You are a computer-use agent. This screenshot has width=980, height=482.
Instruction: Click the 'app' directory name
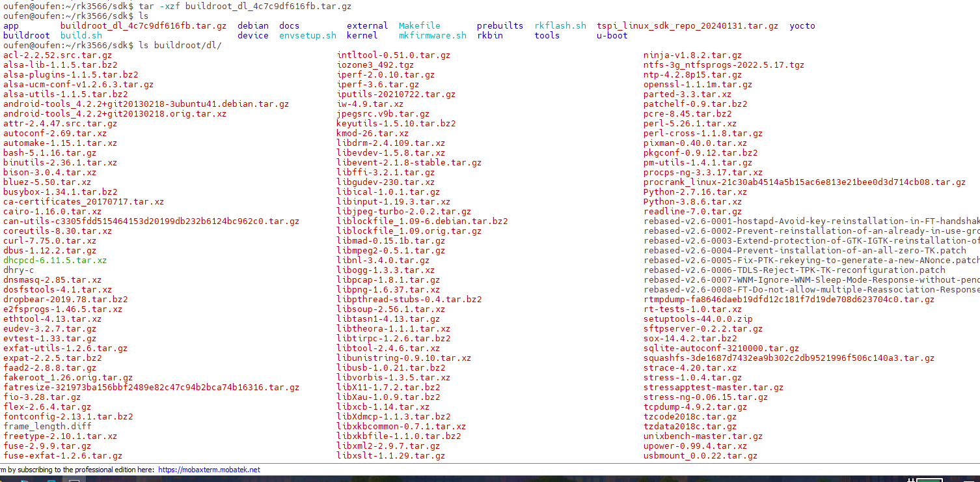point(11,26)
